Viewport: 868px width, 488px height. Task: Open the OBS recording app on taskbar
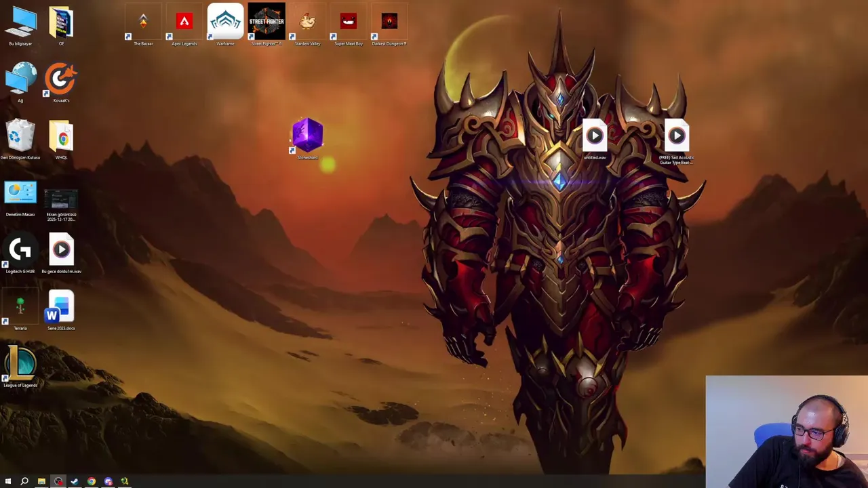point(58,481)
